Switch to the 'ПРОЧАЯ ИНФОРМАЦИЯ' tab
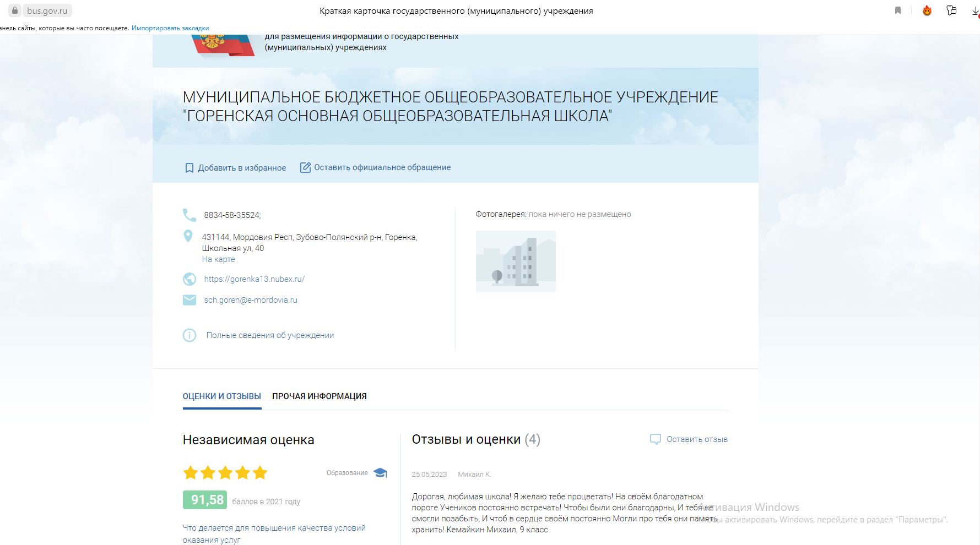Screen dimensions: 980x545 pyautogui.click(x=319, y=396)
